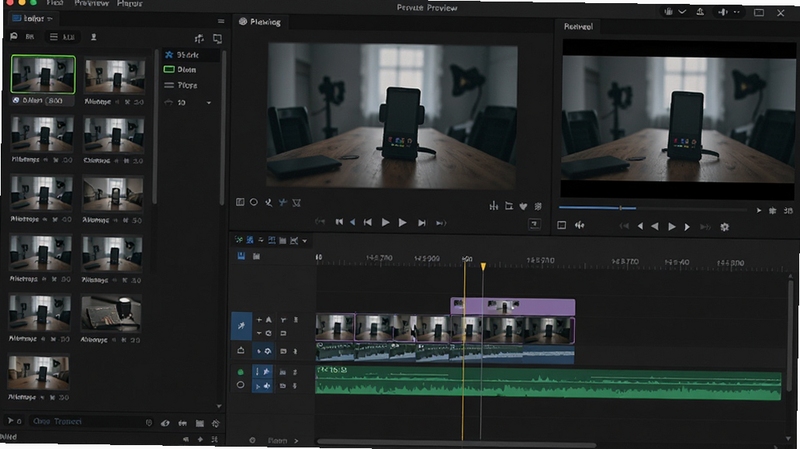The width and height of the screenshot is (800, 449).
Task: Switch to the right viewer panel tab
Action: point(578,27)
